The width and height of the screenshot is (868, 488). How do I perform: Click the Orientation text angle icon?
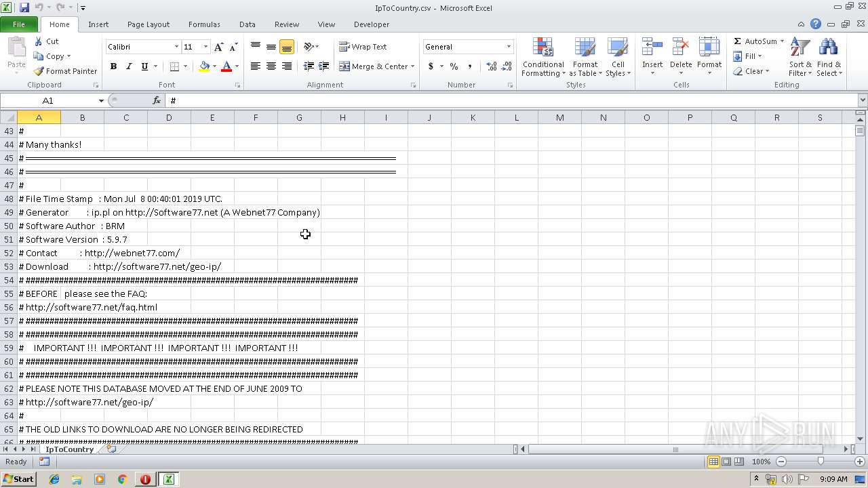click(309, 47)
